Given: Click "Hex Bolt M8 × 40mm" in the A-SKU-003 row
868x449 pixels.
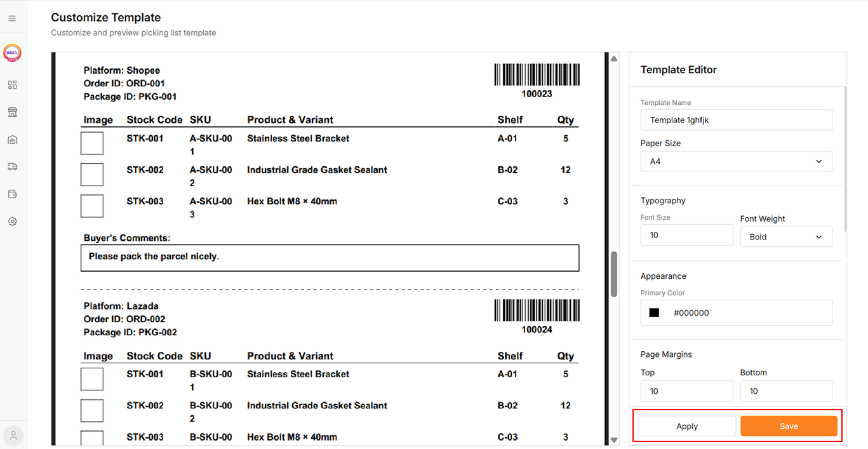Looking at the screenshot, I should point(292,201).
